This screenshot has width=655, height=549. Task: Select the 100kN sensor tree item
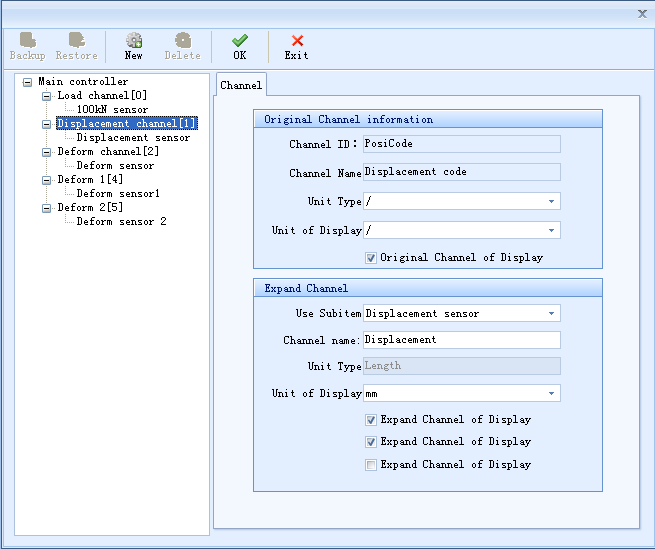click(x=112, y=110)
